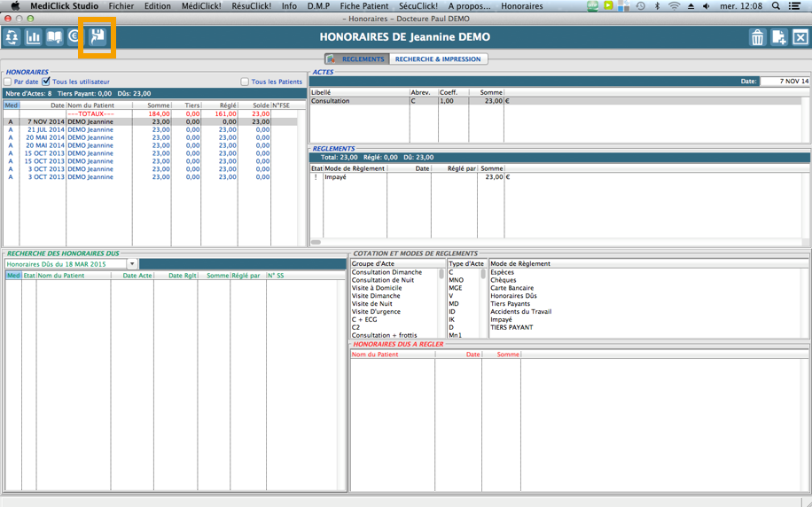
Task: Select the 21 JUL 2014 fee row
Action: coord(89,129)
